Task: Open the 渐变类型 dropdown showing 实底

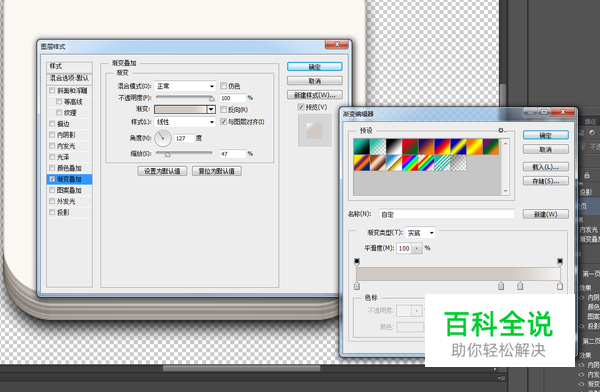Action: point(420,233)
